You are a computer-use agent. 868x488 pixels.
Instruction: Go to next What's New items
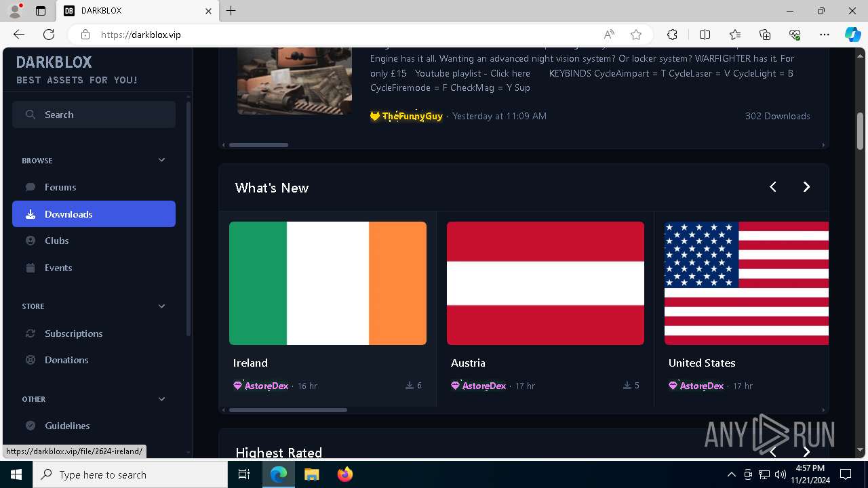pyautogui.click(x=806, y=187)
